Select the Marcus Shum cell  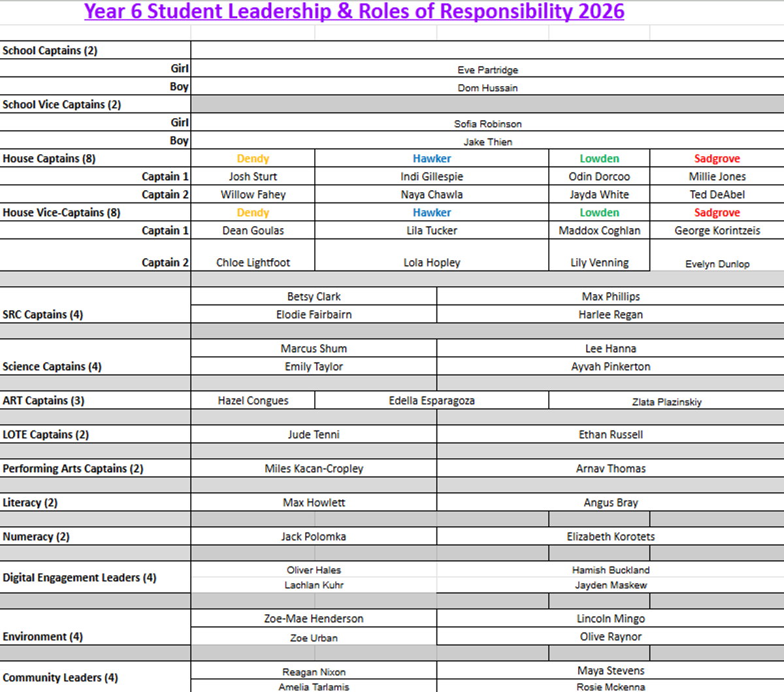click(x=314, y=348)
